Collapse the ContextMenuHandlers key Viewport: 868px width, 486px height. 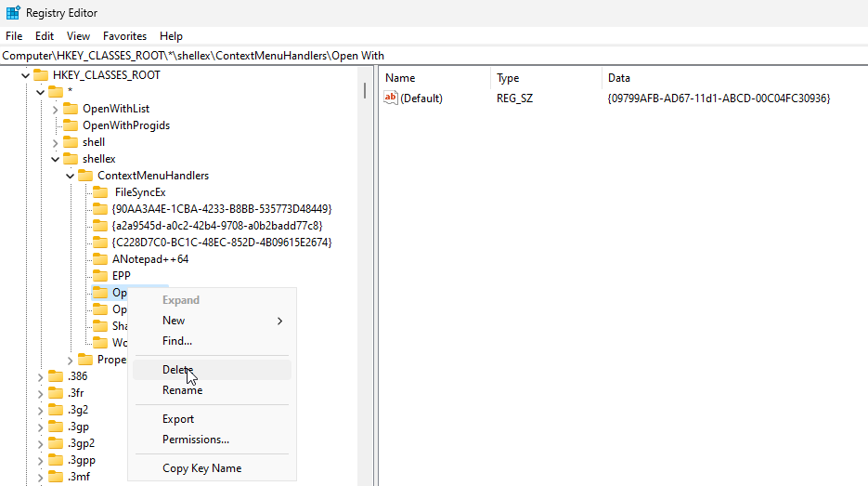pyautogui.click(x=71, y=176)
